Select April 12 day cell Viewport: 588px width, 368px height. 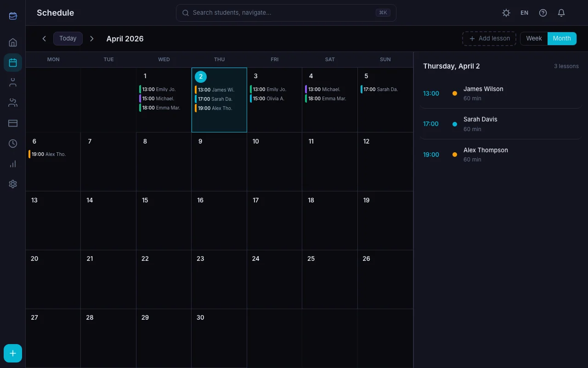(x=385, y=162)
